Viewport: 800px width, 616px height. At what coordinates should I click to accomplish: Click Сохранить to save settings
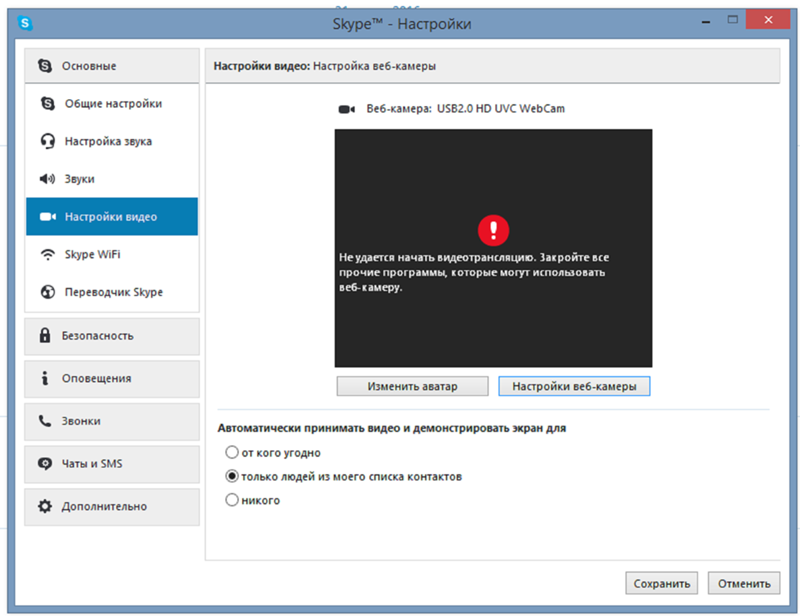click(x=661, y=583)
